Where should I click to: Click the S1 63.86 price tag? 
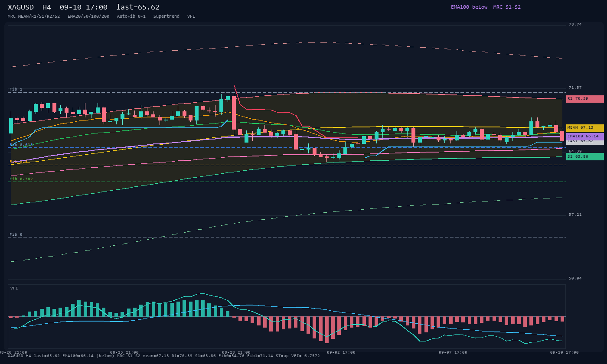click(x=585, y=156)
